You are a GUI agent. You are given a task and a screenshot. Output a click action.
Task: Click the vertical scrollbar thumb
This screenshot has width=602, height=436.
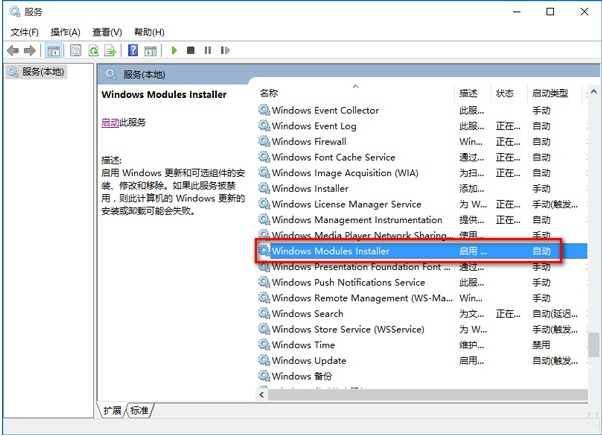594,345
